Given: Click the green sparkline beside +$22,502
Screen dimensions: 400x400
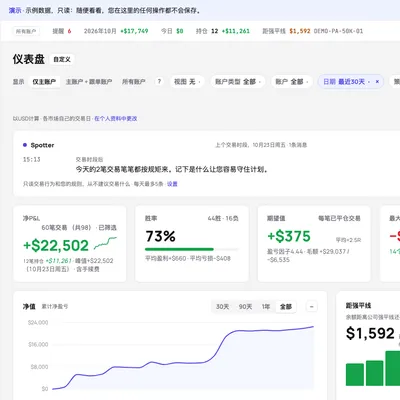Looking at the screenshot, I should coord(105,243).
